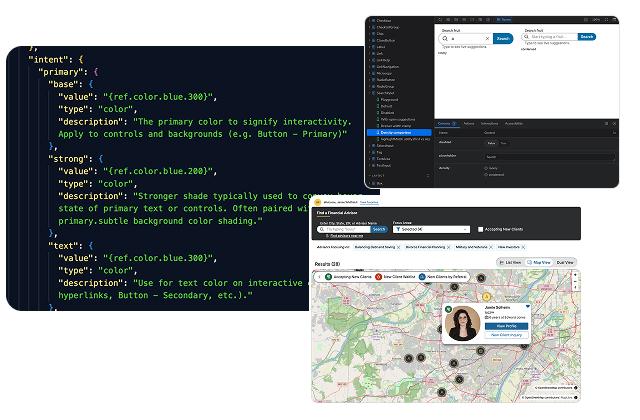Click the yellow A map marker
This screenshot has width=640, height=420.
(486, 296)
